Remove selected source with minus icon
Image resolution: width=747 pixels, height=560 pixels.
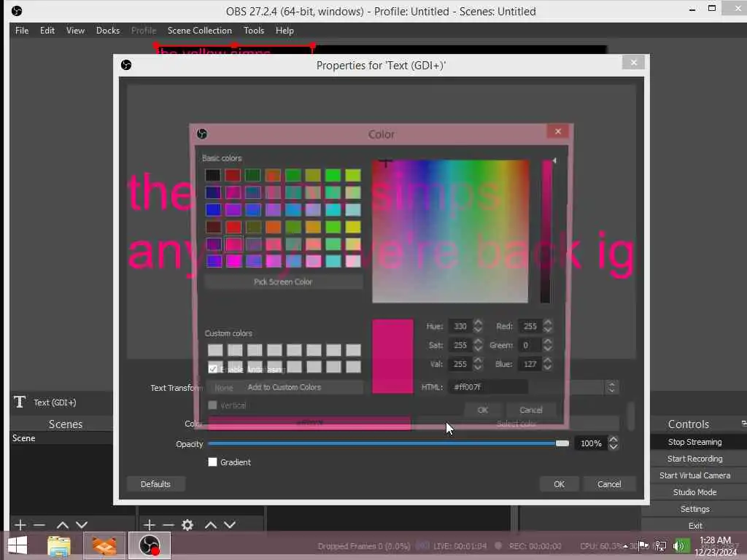click(169, 525)
